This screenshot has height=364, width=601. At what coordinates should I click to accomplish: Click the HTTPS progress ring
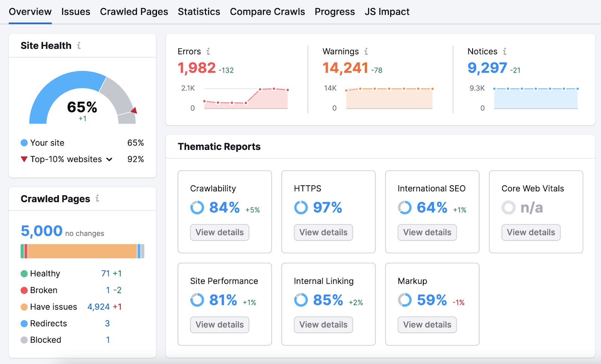click(x=300, y=207)
